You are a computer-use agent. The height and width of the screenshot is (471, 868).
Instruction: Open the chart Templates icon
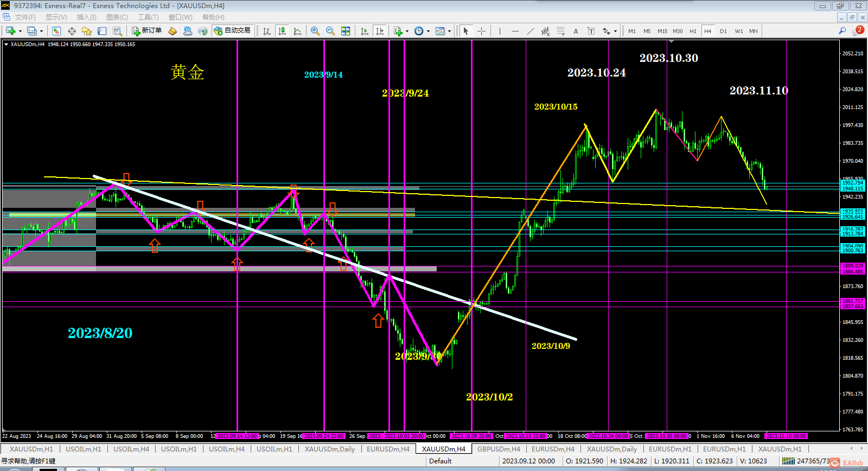click(x=440, y=31)
